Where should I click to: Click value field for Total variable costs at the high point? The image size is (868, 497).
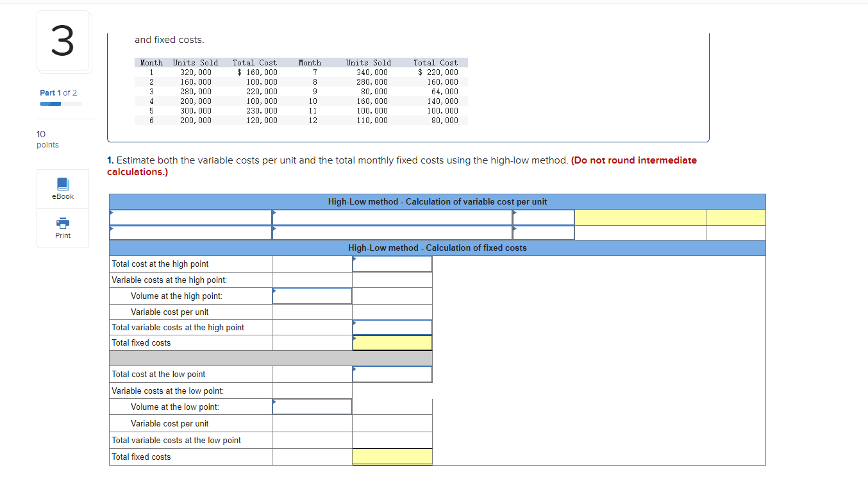click(x=392, y=327)
